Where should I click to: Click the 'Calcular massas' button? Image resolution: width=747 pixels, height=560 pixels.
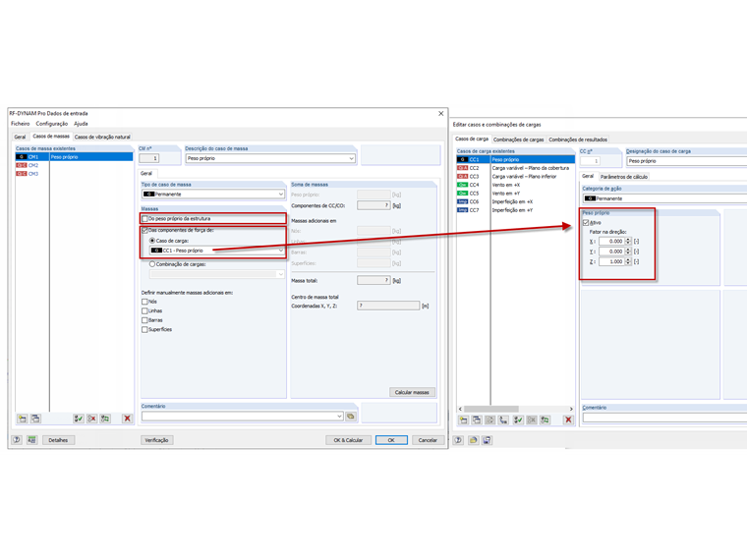pos(412,392)
